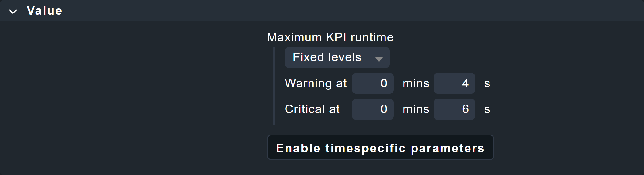Screen dimensions: 644x175
Task: Click the mins label in Critical row
Action: pyautogui.click(x=416, y=109)
